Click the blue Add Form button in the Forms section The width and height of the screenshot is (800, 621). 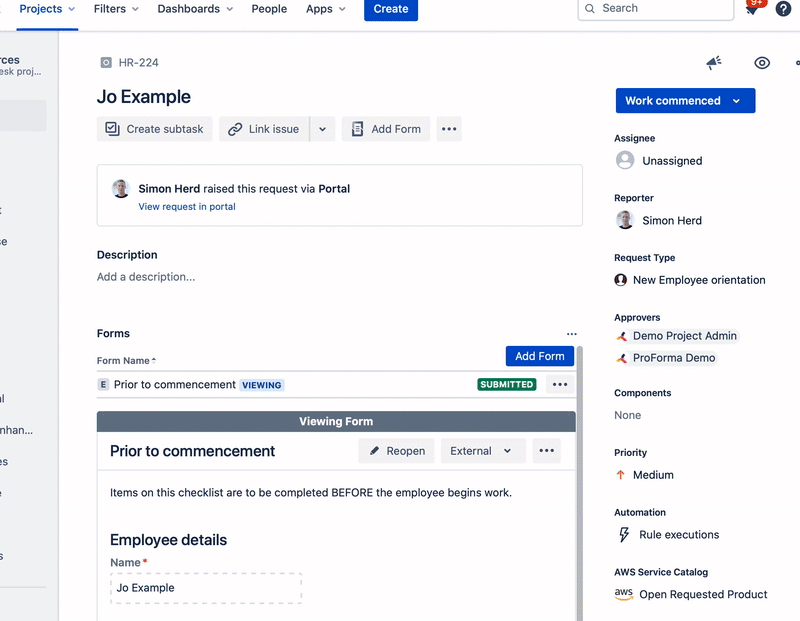540,356
